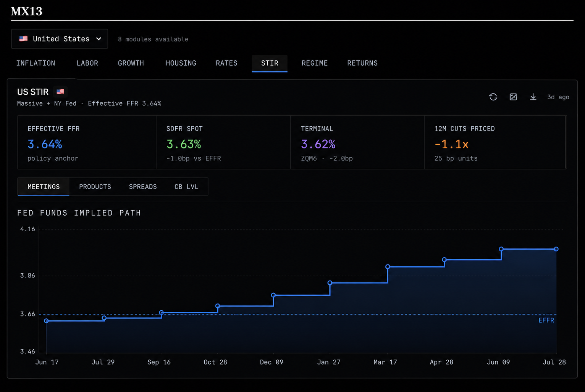Switch to the SPREADS sub-tab

click(143, 187)
